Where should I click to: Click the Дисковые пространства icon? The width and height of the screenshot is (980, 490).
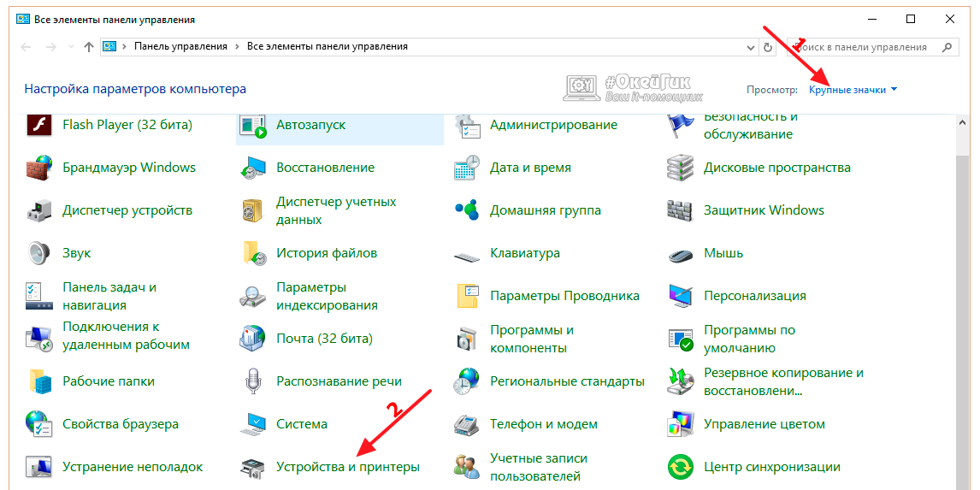click(681, 168)
